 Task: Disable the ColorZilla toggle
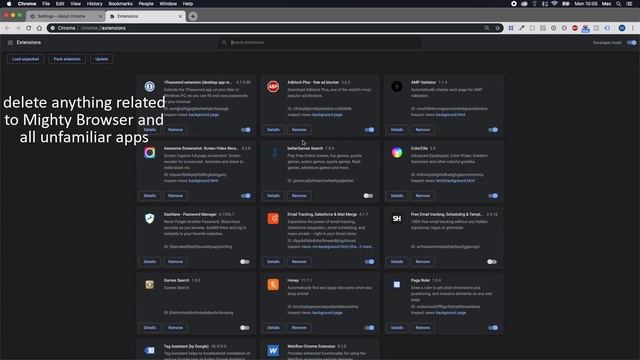[493, 196]
